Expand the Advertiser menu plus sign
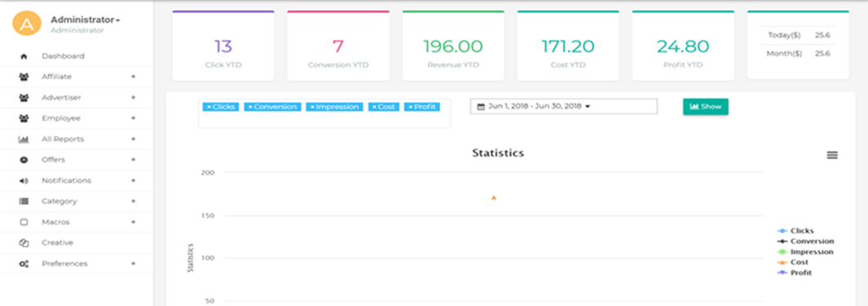Screen dimensions: 868x306 pos(133,98)
